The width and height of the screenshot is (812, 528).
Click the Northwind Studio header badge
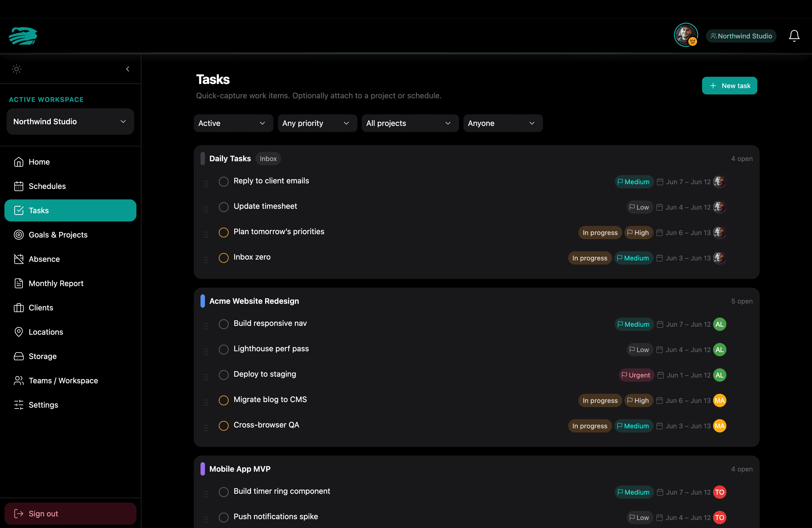741,36
